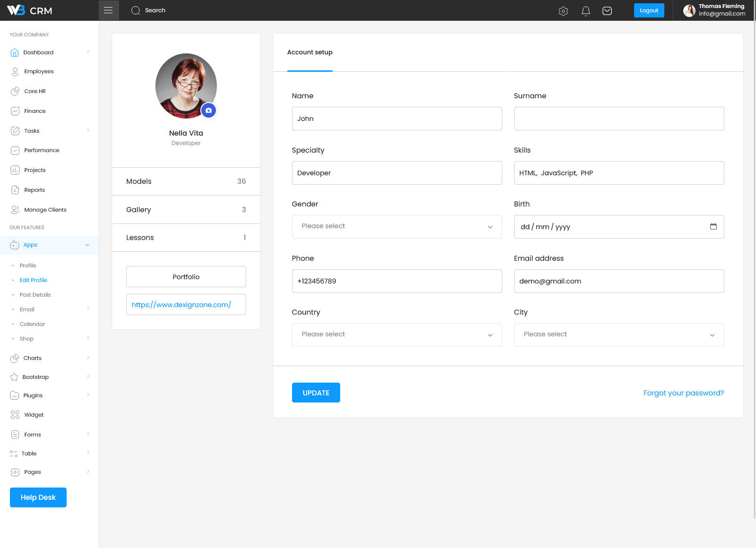Viewport: 756px width, 548px height.
Task: Click the Bootstrap star icon
Action: (x=14, y=377)
